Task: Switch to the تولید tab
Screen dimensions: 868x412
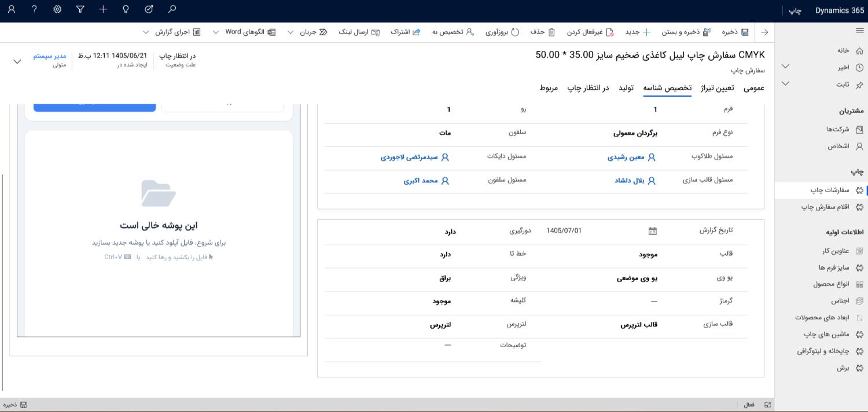Action: tap(626, 88)
